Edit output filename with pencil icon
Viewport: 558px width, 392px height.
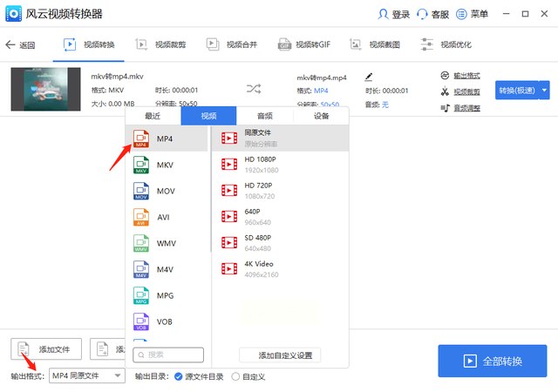click(x=369, y=77)
